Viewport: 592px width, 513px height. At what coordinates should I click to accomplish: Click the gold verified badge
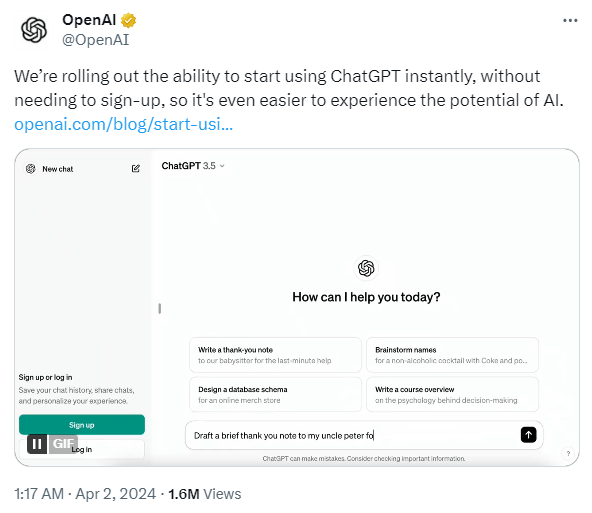(128, 20)
